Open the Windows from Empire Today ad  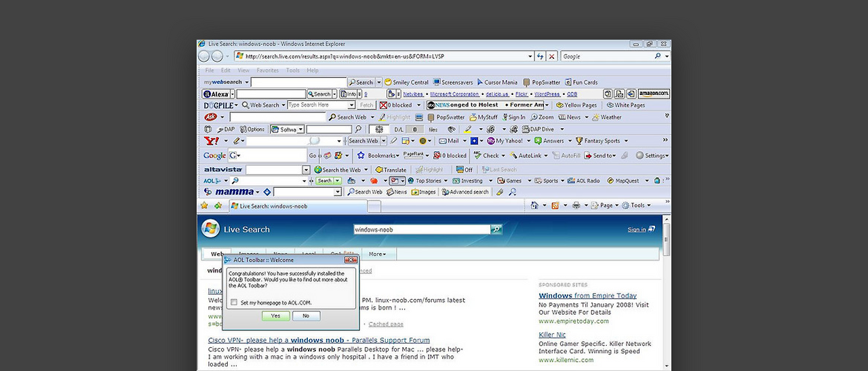[587, 296]
